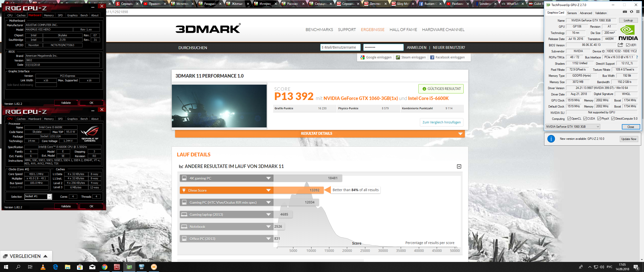The height and width of the screenshot is (272, 644).
Task: Click the E-Mail/Benutzername input field
Action: [340, 47]
